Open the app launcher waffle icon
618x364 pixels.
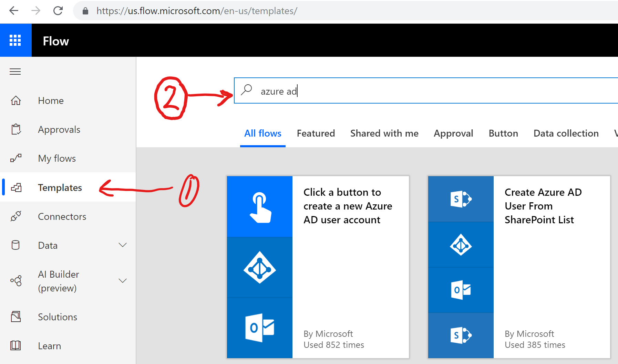[15, 40]
